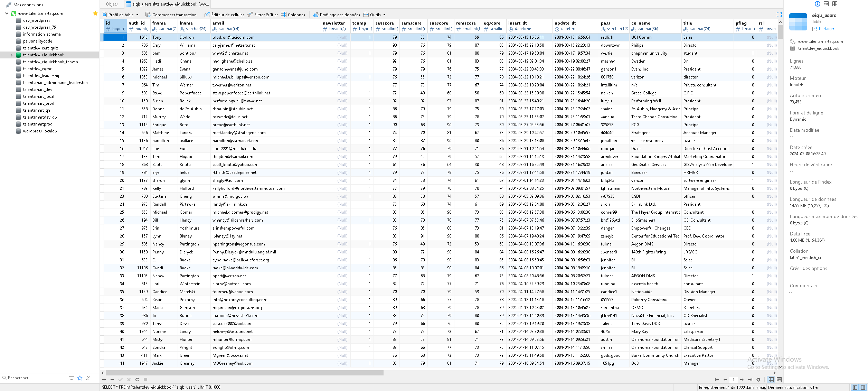This screenshot has width=868, height=391.
Task: Click the scroll-down arrow of the grid
Action: click(x=780, y=367)
